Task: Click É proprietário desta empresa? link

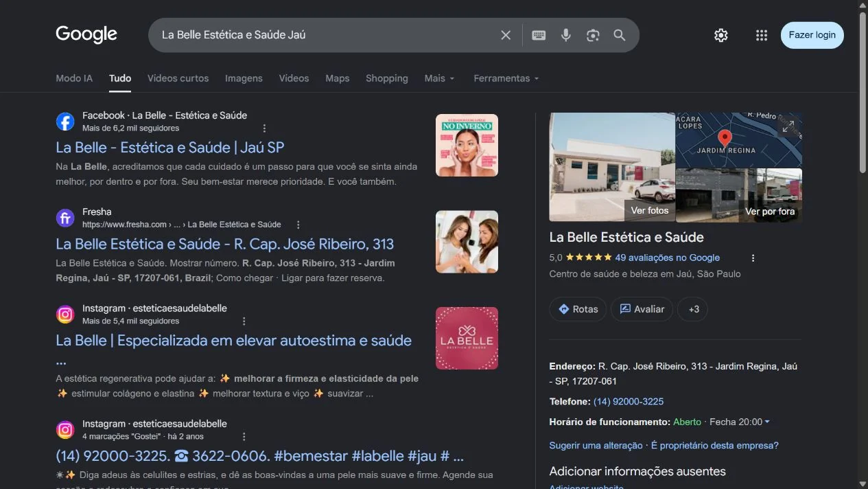Action: click(x=715, y=445)
